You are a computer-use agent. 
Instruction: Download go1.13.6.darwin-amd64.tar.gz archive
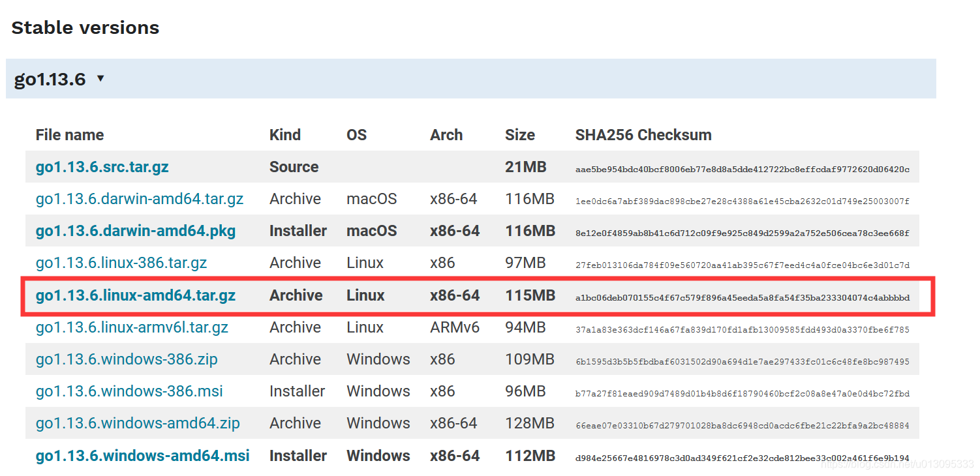pos(140,199)
